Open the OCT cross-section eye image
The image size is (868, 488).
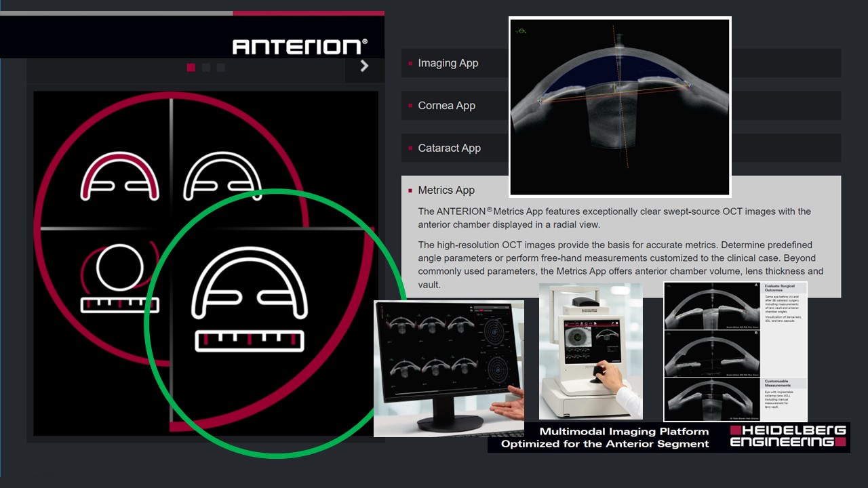tap(620, 107)
